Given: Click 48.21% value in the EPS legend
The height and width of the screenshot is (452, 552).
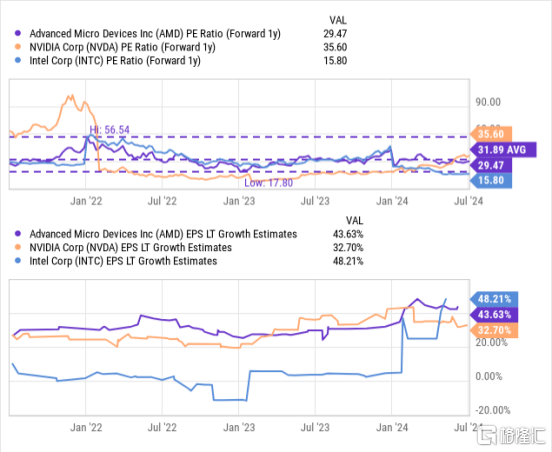Looking at the screenshot, I should coord(348,261).
